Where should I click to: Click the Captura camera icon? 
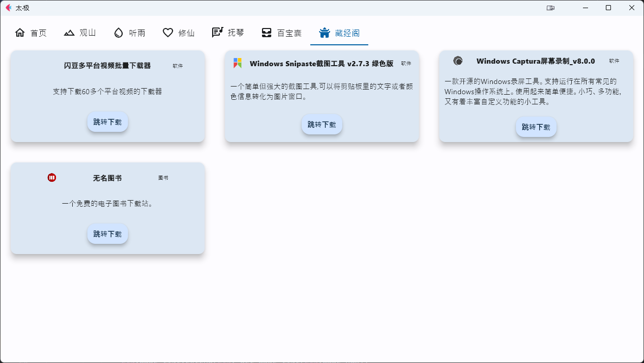[458, 61]
